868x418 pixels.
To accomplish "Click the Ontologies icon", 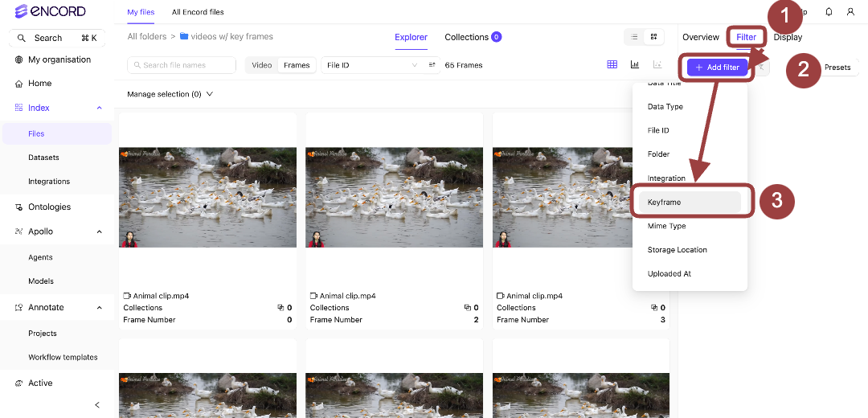I will (19, 207).
